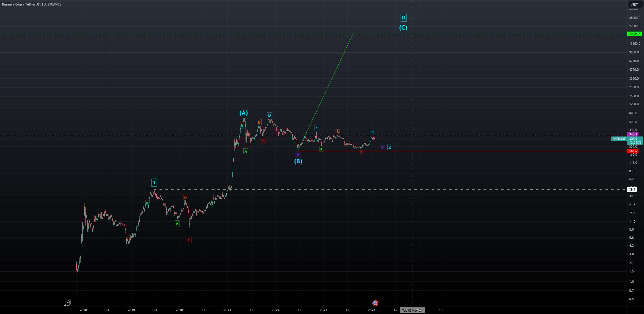Click the 590.0 price axis label
The width and height of the screenshot is (644, 314).
coord(633,122)
